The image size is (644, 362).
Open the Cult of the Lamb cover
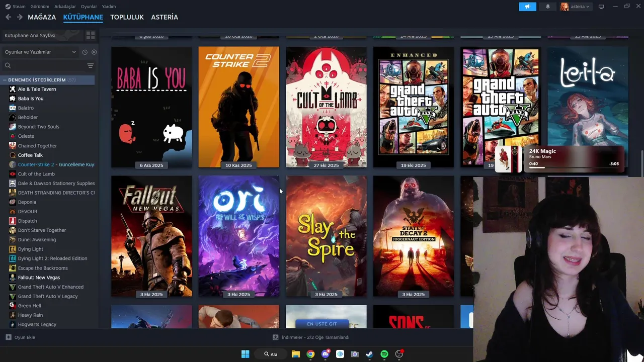point(326,107)
